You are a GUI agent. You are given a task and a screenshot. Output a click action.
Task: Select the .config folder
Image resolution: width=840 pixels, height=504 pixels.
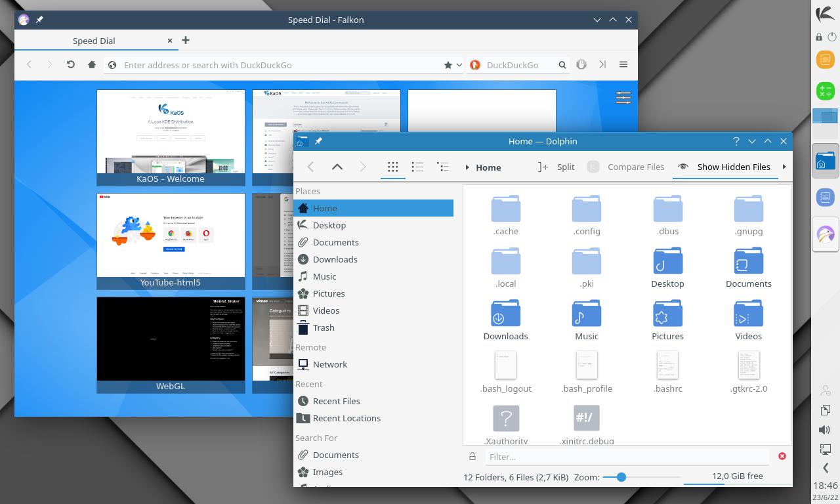(x=587, y=215)
